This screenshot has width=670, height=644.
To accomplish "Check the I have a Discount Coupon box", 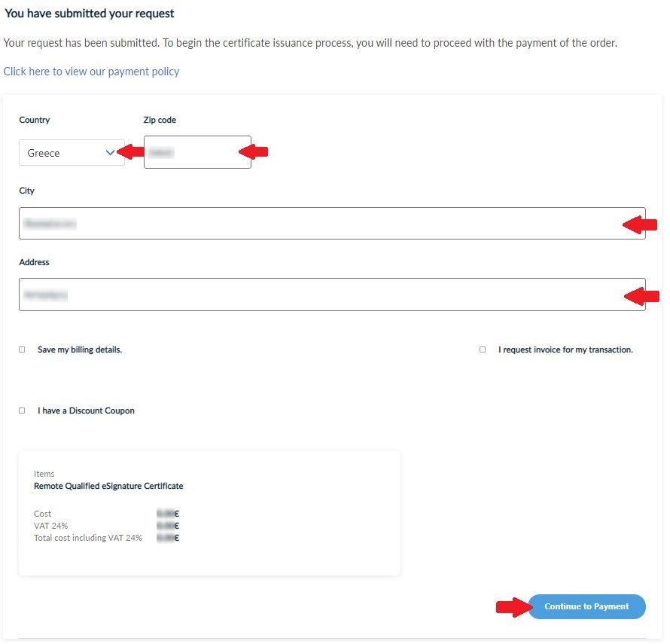I will click(x=22, y=411).
